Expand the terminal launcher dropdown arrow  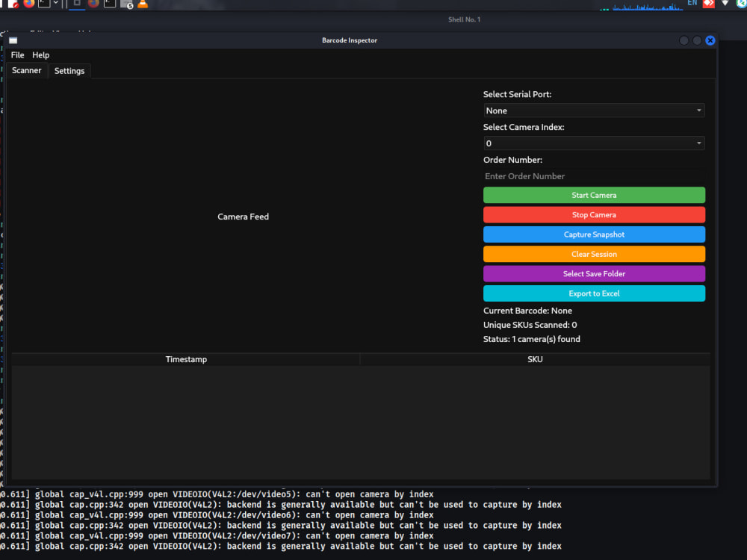[56, 3]
